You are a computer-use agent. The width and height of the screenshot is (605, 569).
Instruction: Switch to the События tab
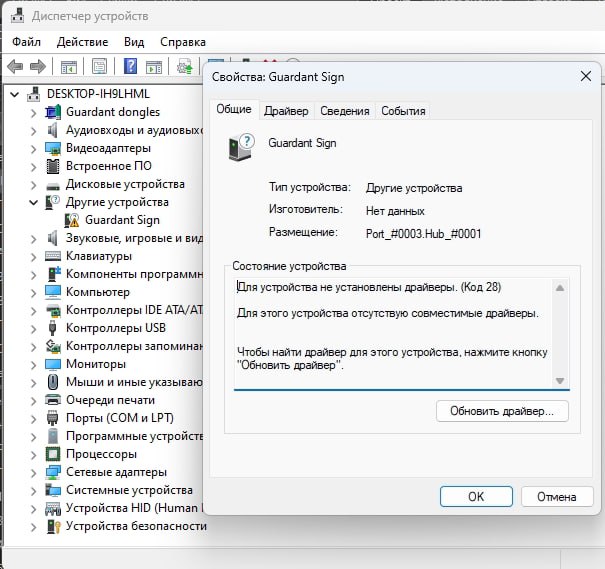point(403,111)
